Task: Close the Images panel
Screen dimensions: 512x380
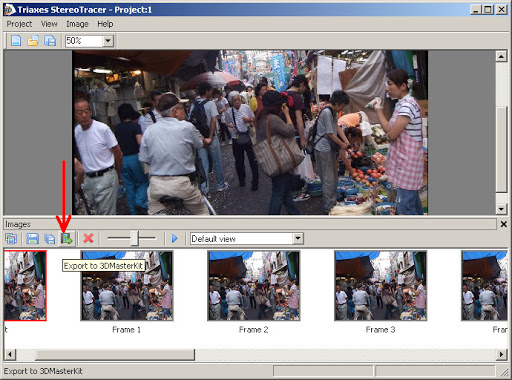Action: tap(504, 224)
